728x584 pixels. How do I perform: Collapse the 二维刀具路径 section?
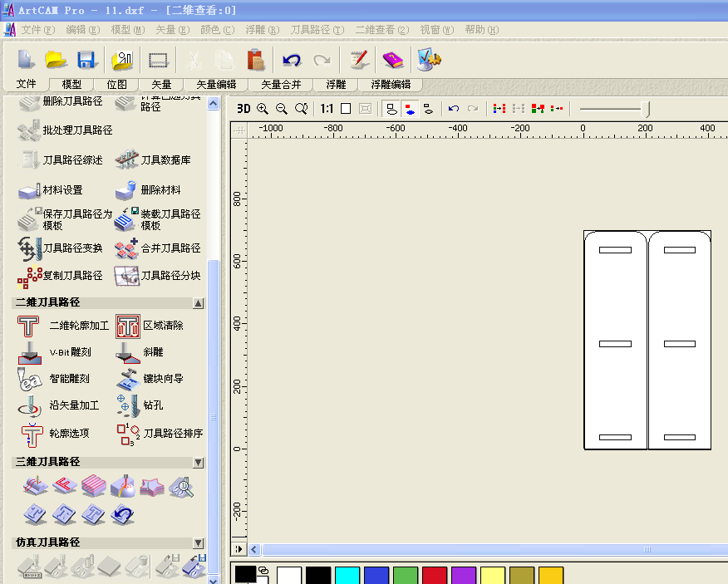point(199,303)
